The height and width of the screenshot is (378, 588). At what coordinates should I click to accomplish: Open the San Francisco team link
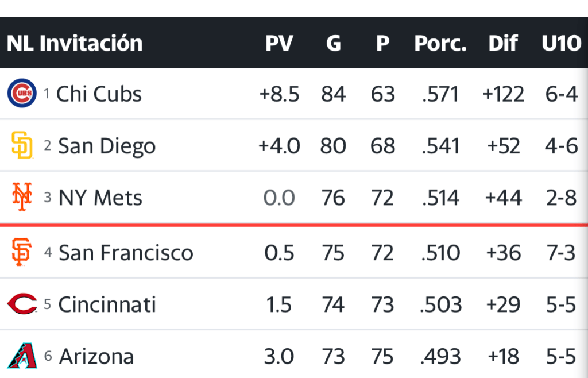126,253
